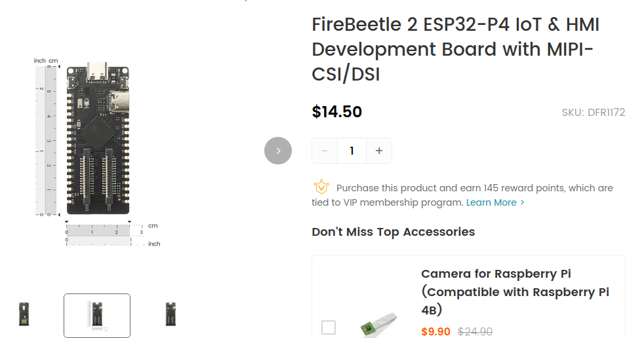Screen dimensions: 644x338
Task: Click the $9.90 camera sale price
Action: coord(435,331)
